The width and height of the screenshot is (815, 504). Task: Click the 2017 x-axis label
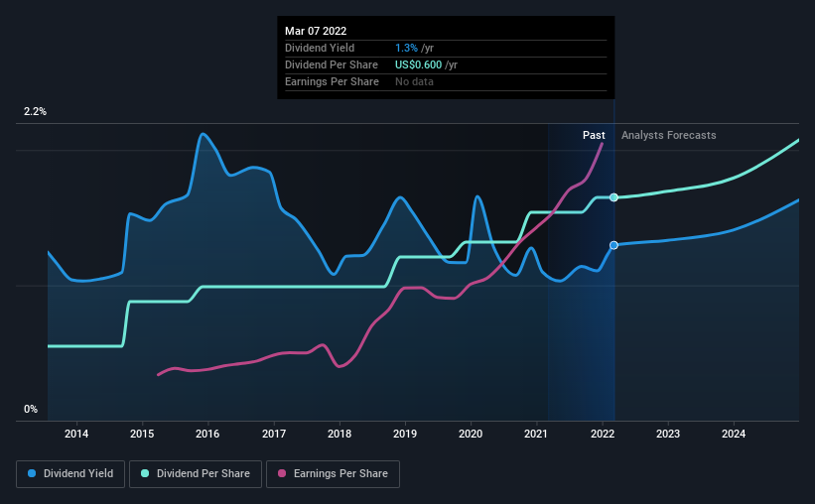coord(273,434)
